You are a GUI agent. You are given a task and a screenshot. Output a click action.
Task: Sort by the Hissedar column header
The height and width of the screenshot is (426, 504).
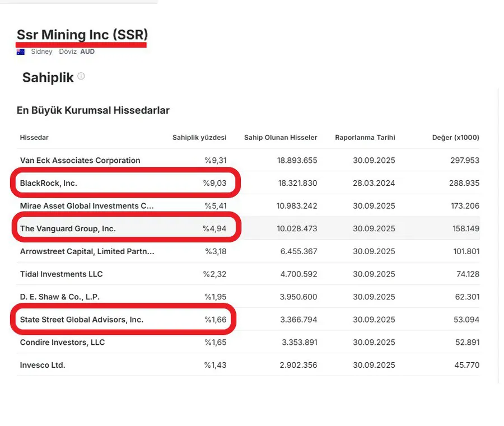[x=34, y=138]
